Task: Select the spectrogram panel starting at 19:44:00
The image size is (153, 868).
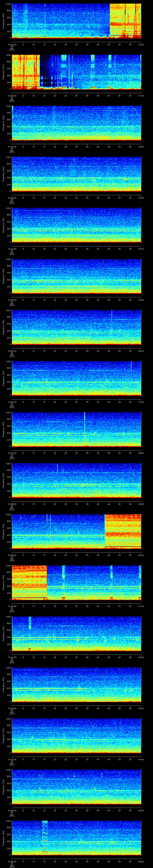Action: [x=76, y=787]
